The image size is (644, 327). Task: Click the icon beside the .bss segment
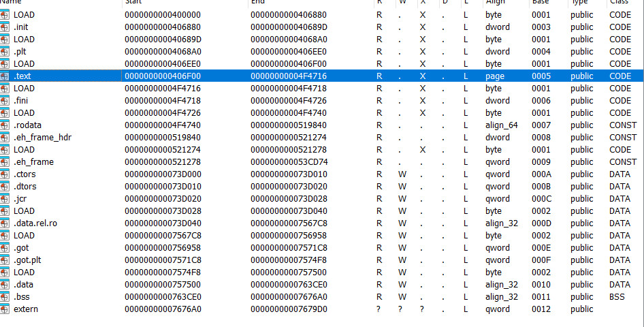coord(5,296)
